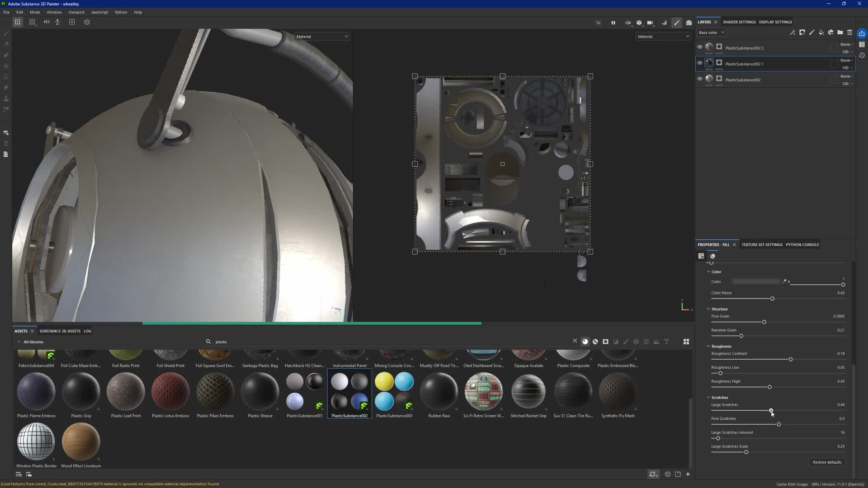This screenshot has height=488, width=868.
Task: Delete selected layer with the trash icon
Action: 850,33
